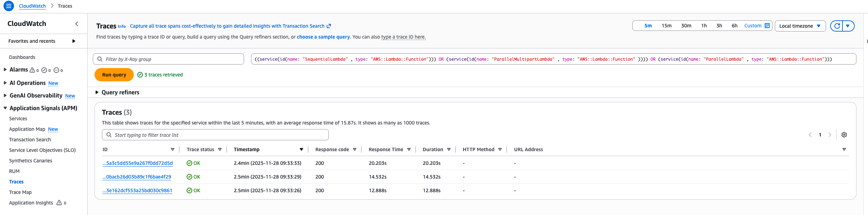
Task: Open Transaction Search in sidebar
Action: click(x=30, y=140)
